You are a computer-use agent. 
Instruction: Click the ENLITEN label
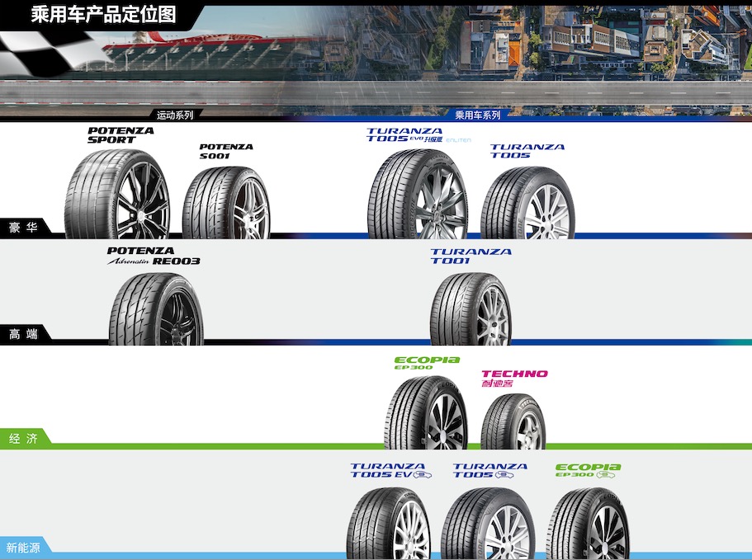coord(458,140)
